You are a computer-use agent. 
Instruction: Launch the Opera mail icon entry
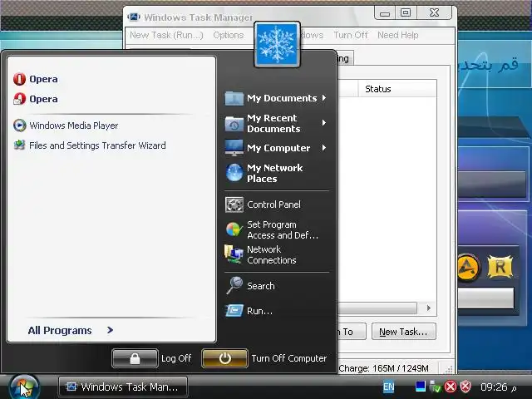click(x=19, y=99)
